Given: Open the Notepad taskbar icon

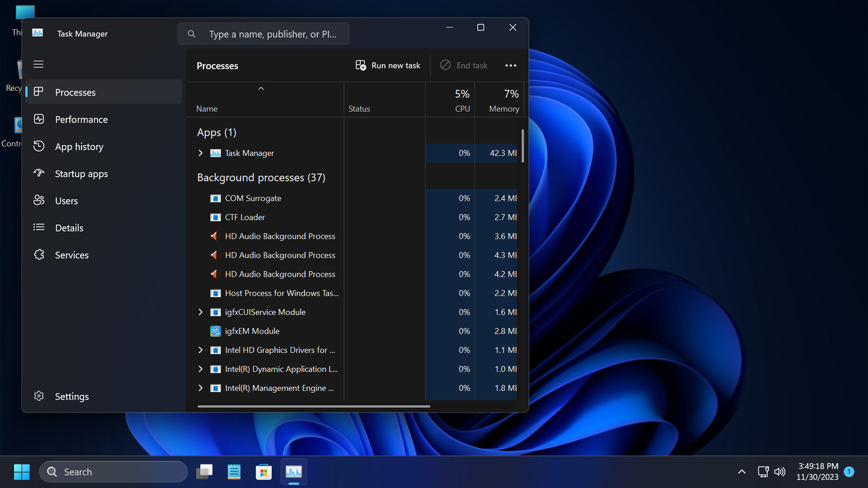Looking at the screenshot, I should 234,472.
